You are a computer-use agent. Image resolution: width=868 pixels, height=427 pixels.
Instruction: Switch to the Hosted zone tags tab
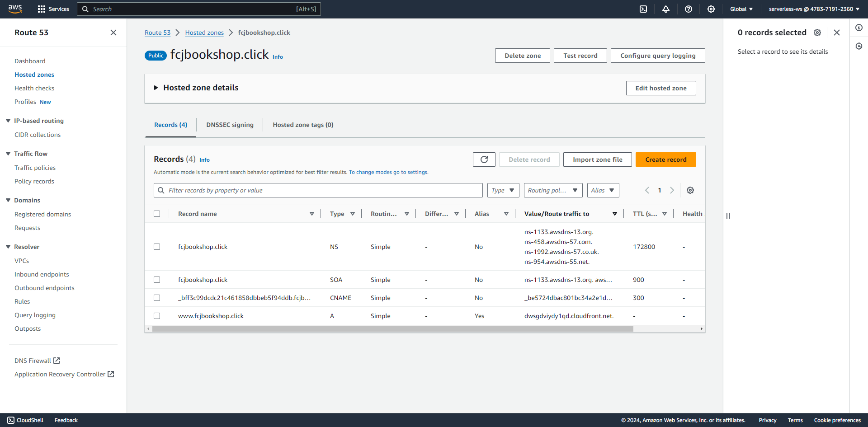[x=303, y=125]
